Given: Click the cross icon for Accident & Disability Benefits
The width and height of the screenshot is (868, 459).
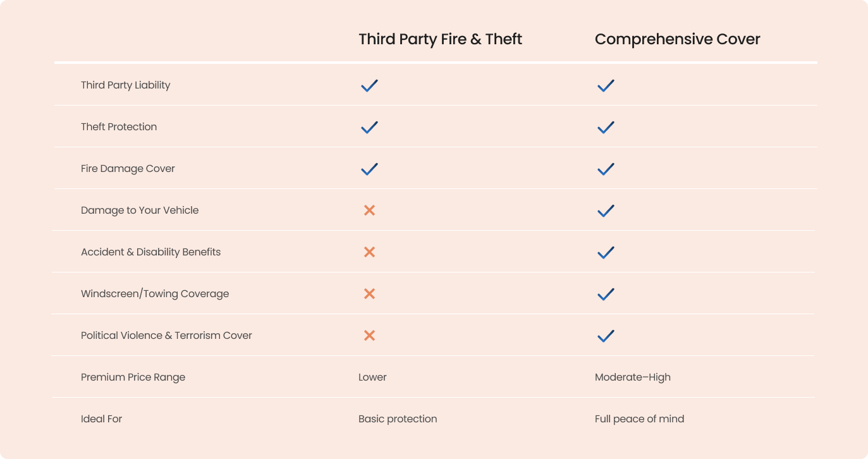Looking at the screenshot, I should pos(370,252).
